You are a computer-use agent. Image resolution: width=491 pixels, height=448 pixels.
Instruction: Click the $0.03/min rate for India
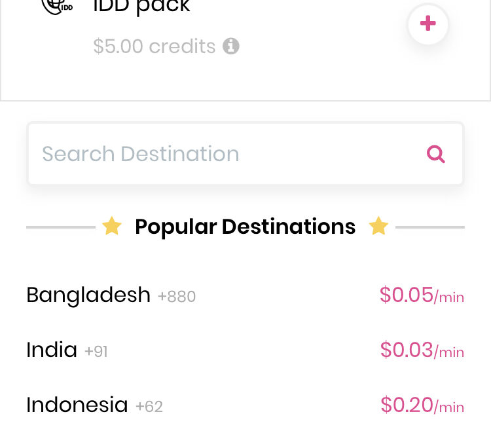(x=422, y=350)
